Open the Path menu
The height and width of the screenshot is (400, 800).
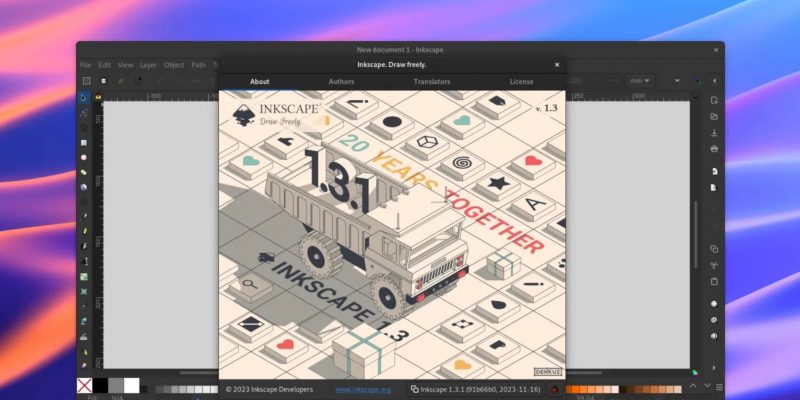point(198,65)
